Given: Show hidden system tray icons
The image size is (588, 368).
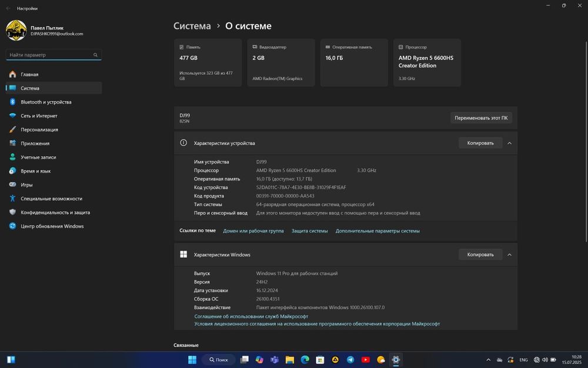Looking at the screenshot, I should 488,360.
